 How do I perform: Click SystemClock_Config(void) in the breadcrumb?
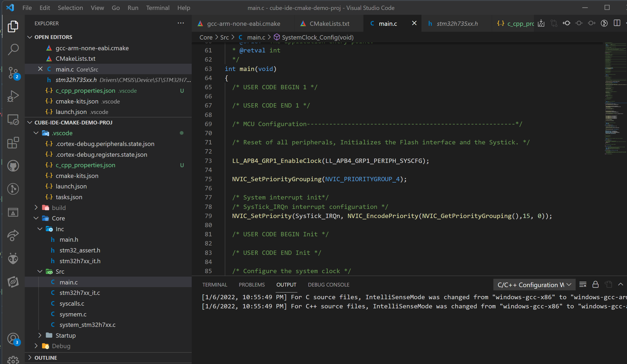tap(318, 37)
